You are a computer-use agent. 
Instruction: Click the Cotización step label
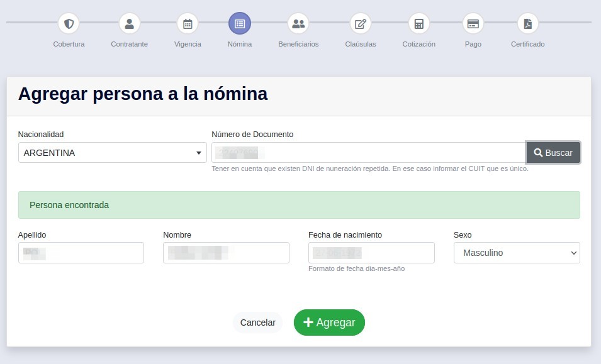pyautogui.click(x=418, y=45)
